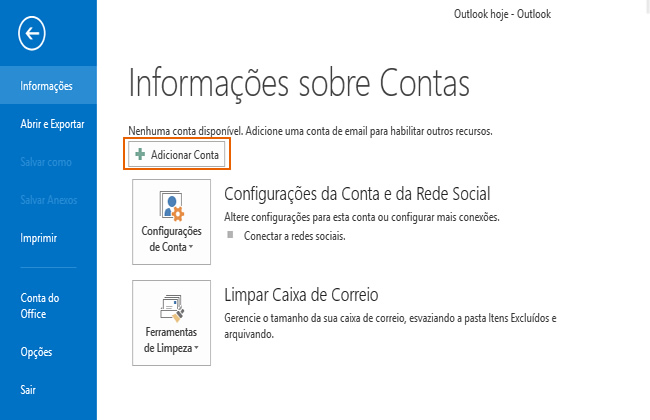Image resolution: width=650 pixels, height=420 pixels.
Task: Choose Salvar Anexos in the sidebar
Action: (51, 200)
